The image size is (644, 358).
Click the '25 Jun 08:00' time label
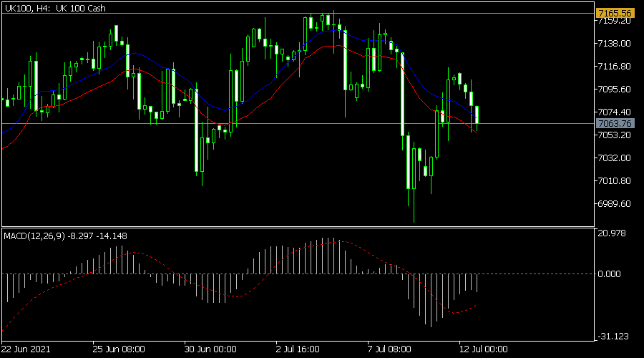point(119,349)
